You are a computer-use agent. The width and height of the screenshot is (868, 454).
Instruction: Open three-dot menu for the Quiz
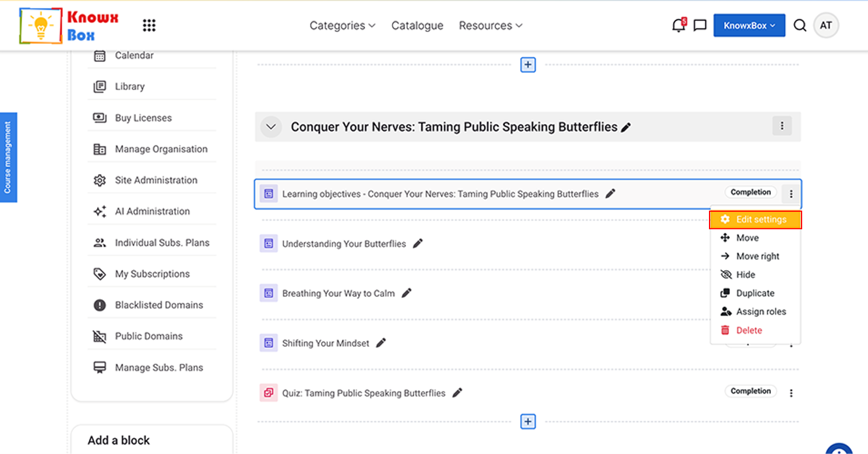(x=791, y=393)
